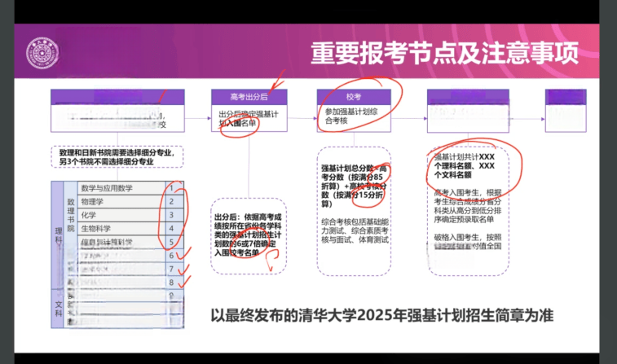The height and width of the screenshot is (364, 617).
Task: Select the slide title 重要报考节点及注意事项
Action: (445, 53)
